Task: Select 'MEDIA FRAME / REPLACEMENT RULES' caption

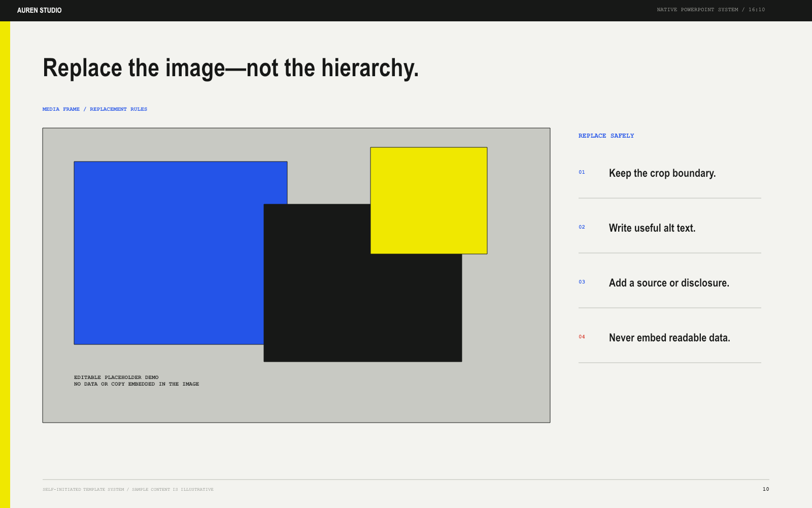Action: 95,109
